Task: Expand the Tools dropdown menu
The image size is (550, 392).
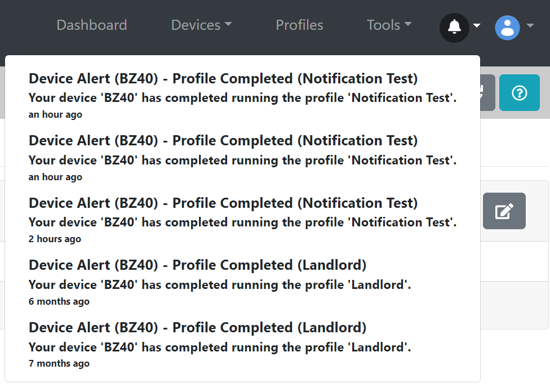Action: pyautogui.click(x=389, y=25)
